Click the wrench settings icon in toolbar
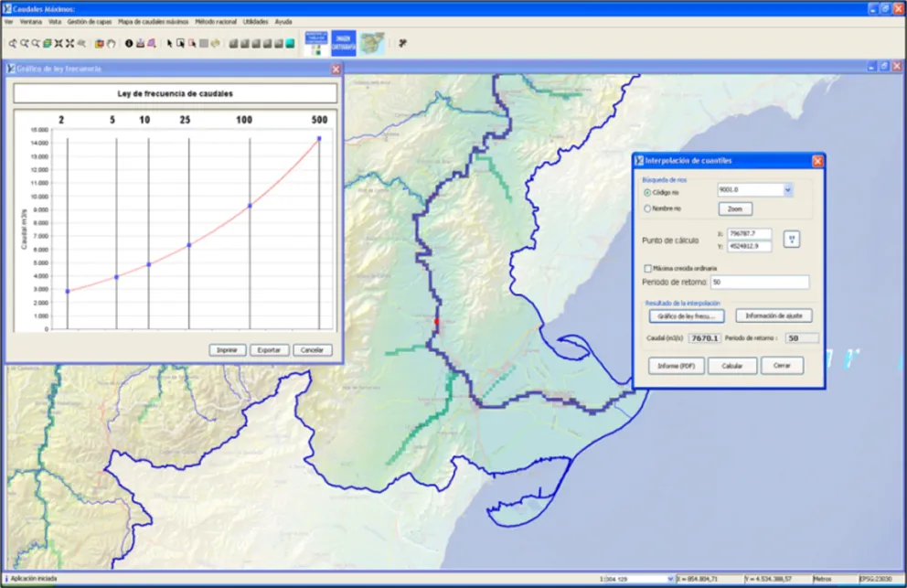 [402, 43]
